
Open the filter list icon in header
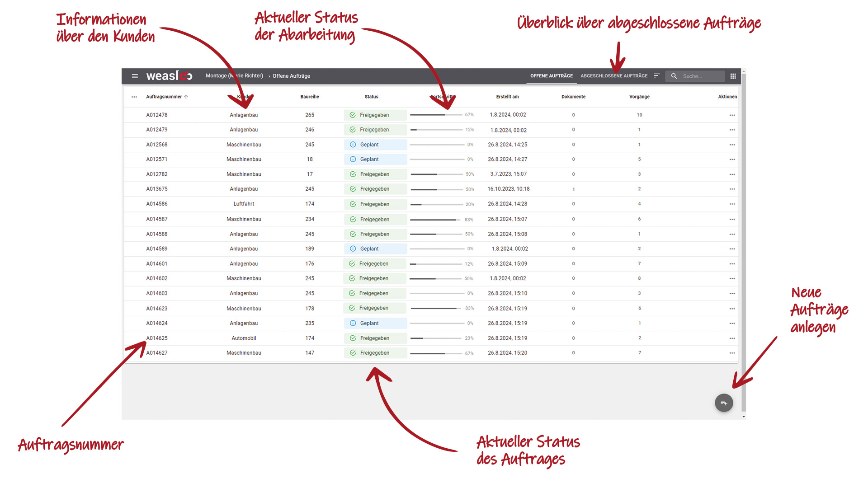tap(657, 76)
